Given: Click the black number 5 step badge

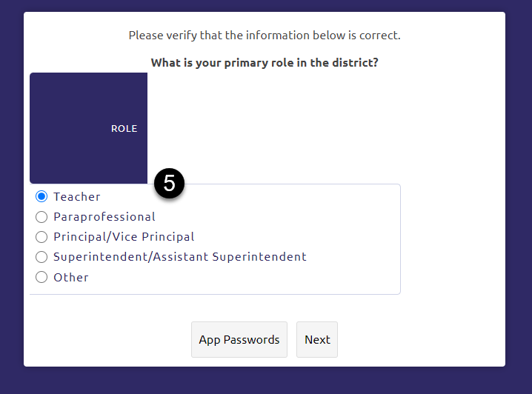Looking at the screenshot, I should tap(170, 183).
